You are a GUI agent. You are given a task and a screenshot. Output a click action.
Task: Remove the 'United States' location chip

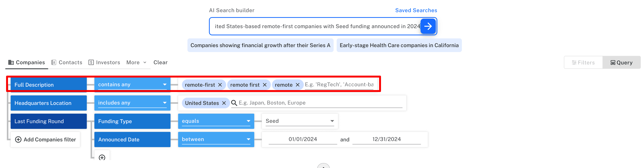224,103
